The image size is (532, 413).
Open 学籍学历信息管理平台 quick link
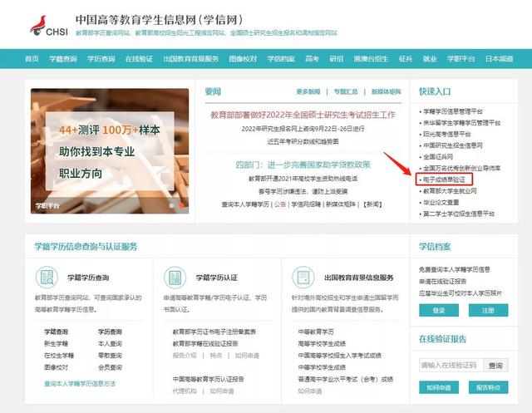(452, 111)
